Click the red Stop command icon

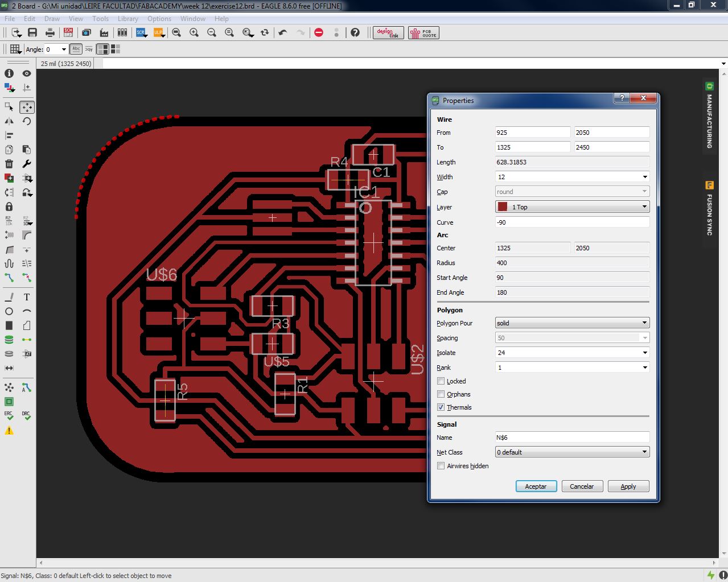pos(319,33)
